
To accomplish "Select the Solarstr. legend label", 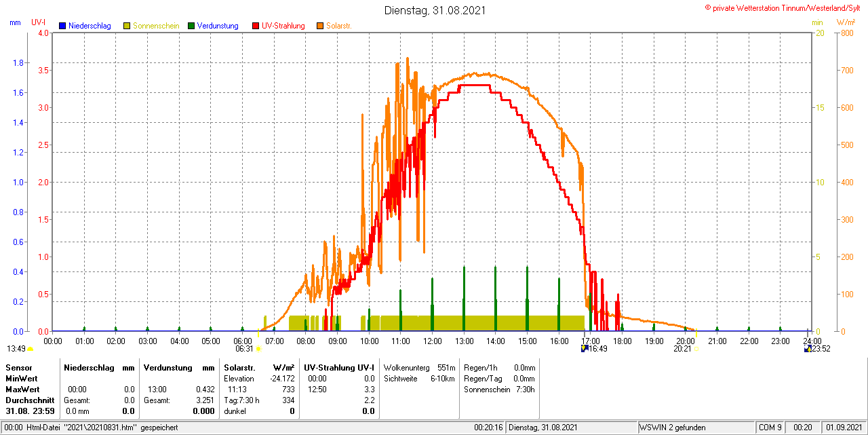I will click(338, 26).
